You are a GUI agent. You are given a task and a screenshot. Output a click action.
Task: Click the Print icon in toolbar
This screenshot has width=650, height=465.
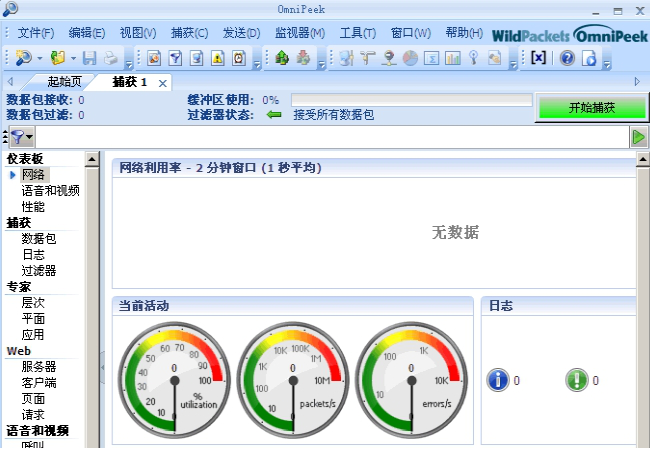111,58
